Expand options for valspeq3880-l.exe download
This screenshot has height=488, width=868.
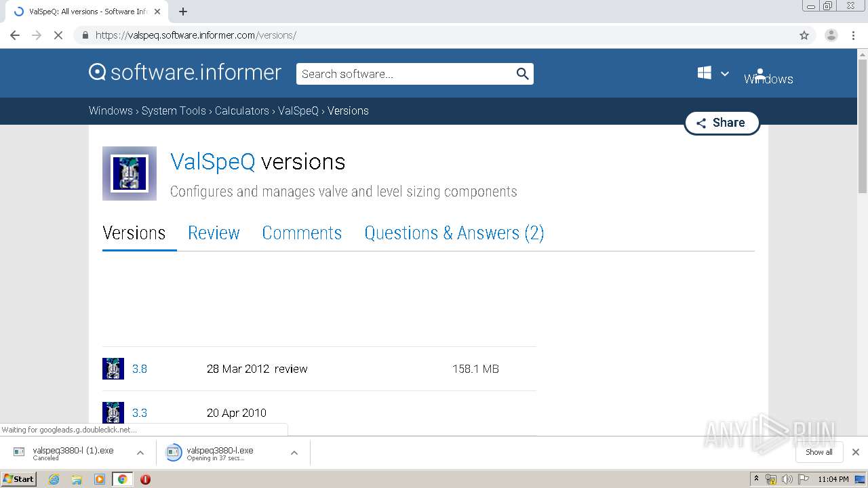(294, 453)
